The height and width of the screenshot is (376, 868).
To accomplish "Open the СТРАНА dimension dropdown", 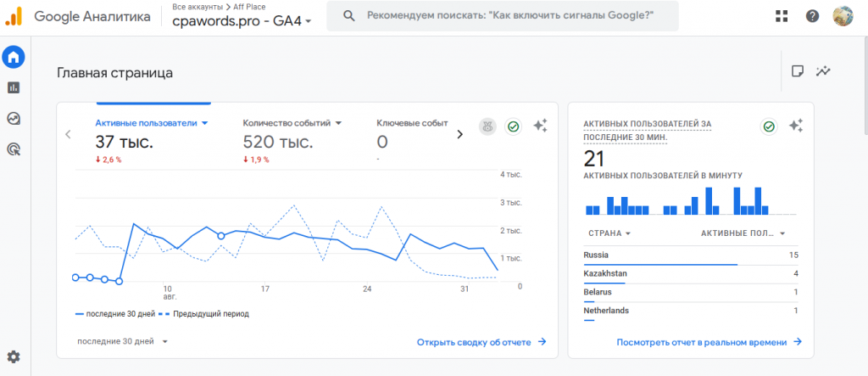I will [609, 233].
